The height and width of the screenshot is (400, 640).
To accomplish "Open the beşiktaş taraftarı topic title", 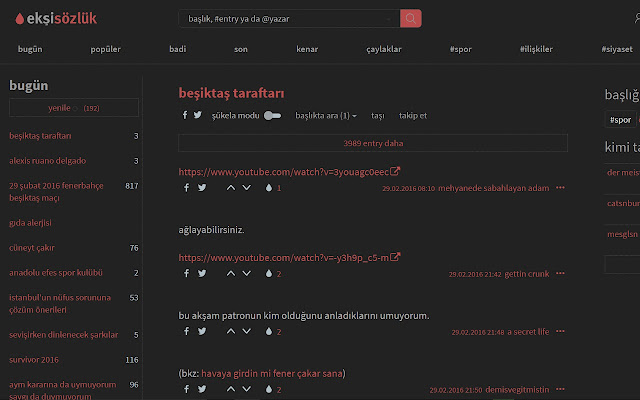I will [231, 93].
